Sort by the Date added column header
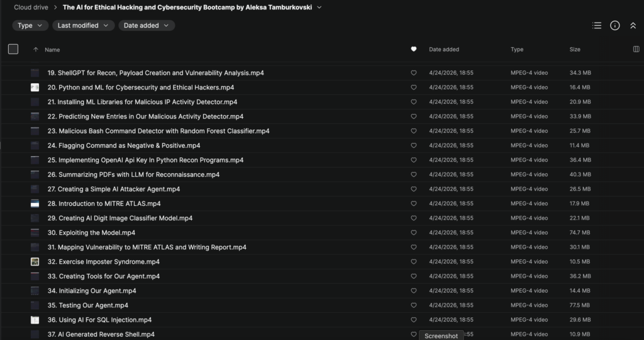This screenshot has height=340, width=644. 444,49
